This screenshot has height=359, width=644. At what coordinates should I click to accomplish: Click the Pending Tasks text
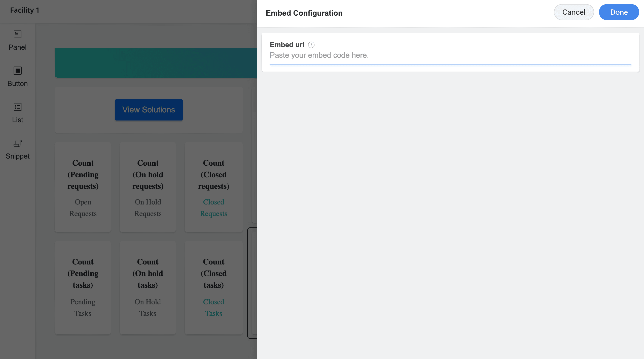[83, 308]
